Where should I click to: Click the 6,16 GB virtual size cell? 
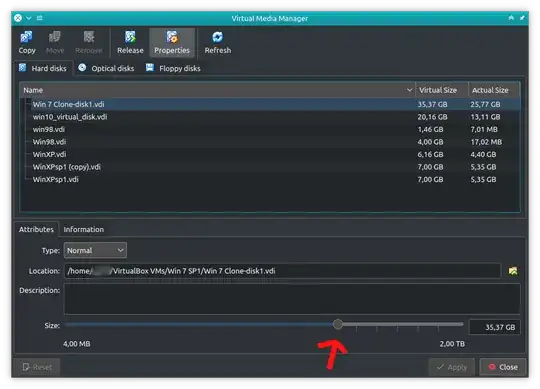click(x=430, y=154)
